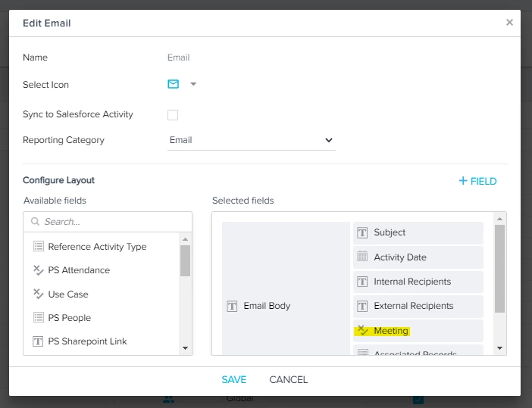This screenshot has width=532, height=408.
Task: Open the Select Icon dropdown arrow
Action: click(193, 84)
